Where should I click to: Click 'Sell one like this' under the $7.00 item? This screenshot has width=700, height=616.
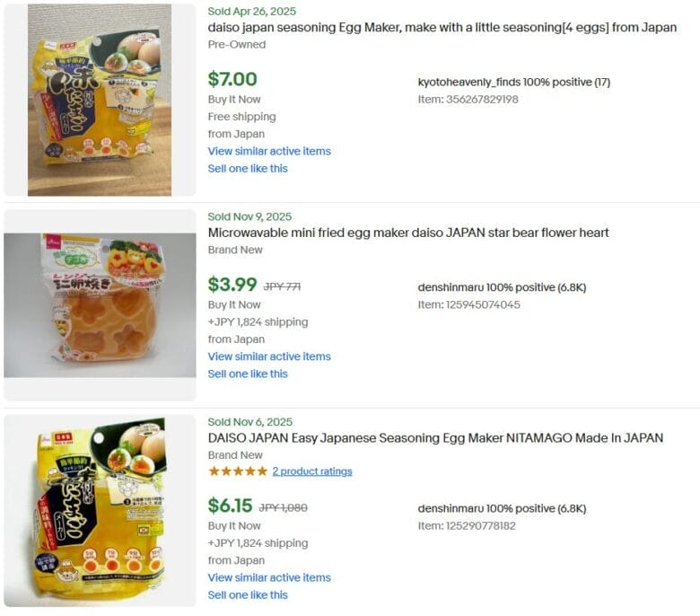click(x=248, y=168)
